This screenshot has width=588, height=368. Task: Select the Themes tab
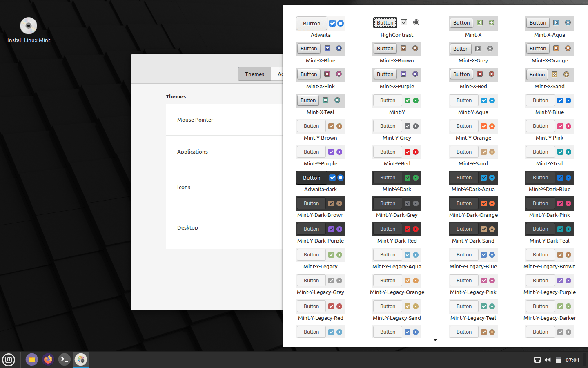point(254,74)
